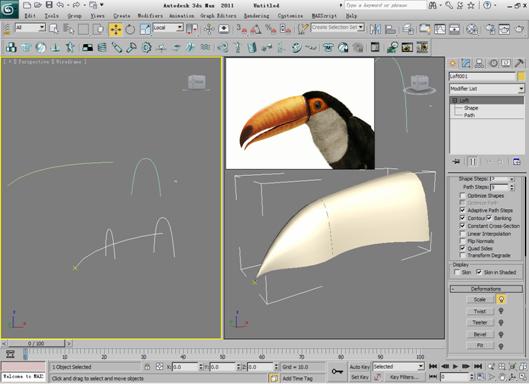Image resolution: width=529 pixels, height=384 pixels.
Task: Open the Motion command panel tab
Action: [x=494, y=63]
